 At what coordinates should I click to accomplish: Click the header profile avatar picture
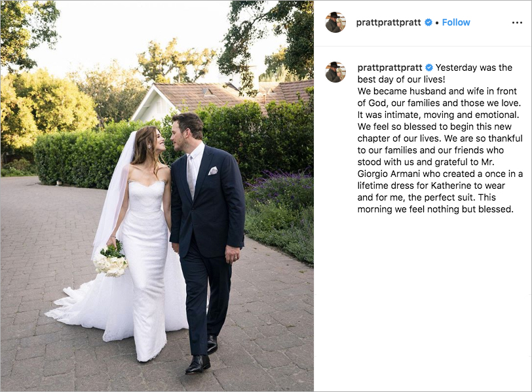(x=335, y=22)
